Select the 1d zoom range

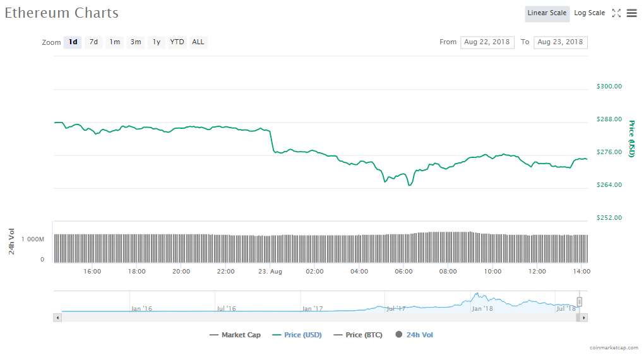(73, 42)
